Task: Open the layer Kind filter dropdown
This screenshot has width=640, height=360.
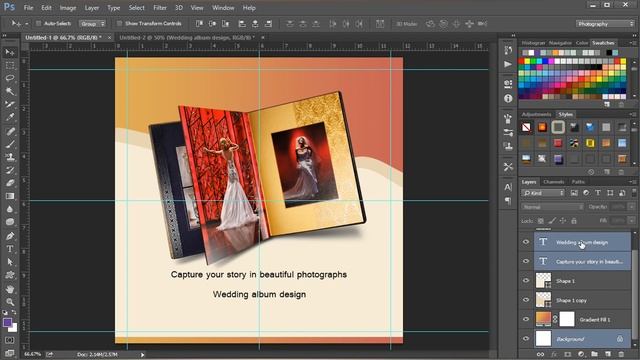Action: coord(543,193)
